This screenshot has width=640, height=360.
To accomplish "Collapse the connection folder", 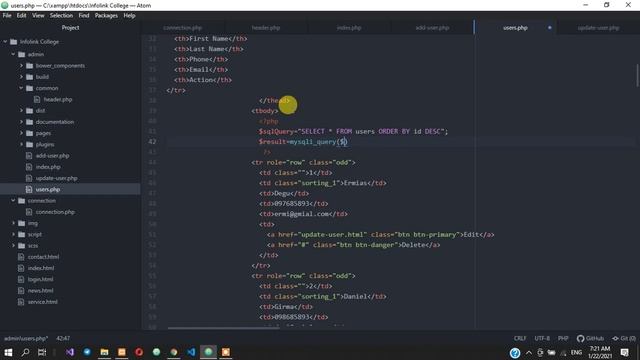I will click(13, 201).
